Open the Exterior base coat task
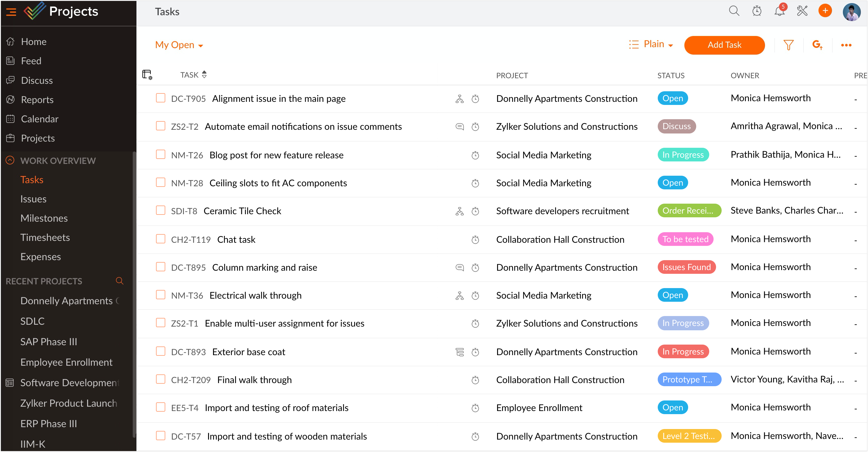 click(248, 352)
